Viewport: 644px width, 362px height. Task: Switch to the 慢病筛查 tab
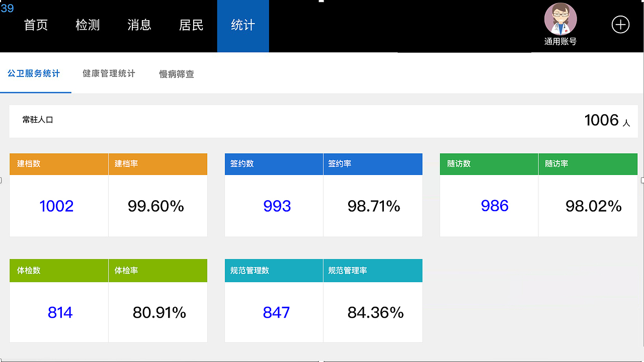(x=176, y=73)
